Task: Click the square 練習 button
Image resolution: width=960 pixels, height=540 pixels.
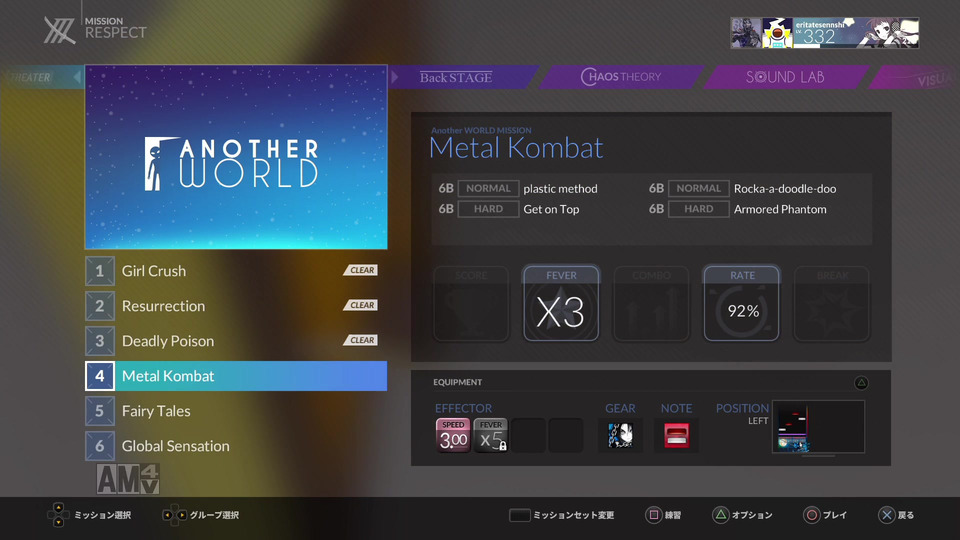Action: coord(664,516)
